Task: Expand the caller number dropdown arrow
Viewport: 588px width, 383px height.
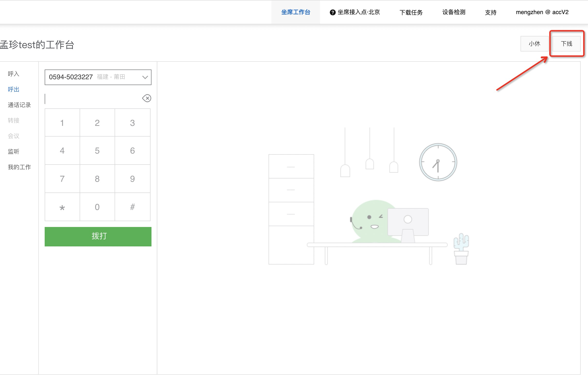Action: 145,77
